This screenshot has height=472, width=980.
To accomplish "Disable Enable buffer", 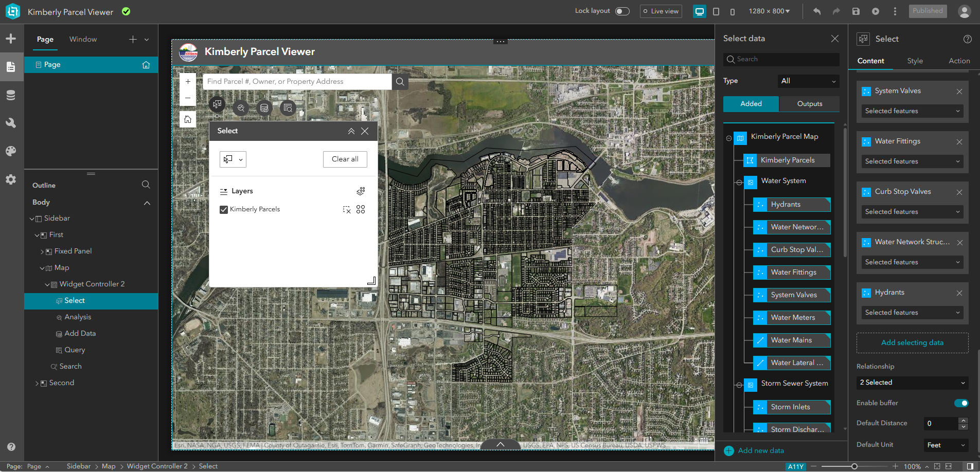I will tap(961, 403).
